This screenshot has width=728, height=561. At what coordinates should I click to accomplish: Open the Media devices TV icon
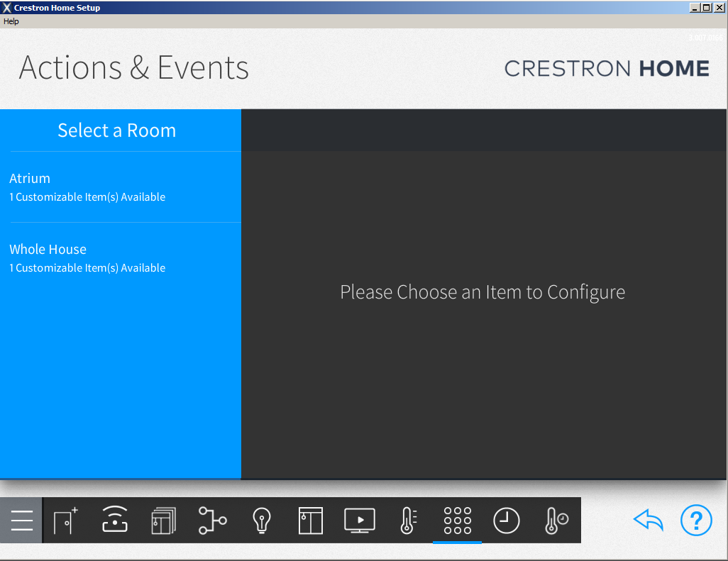360,520
